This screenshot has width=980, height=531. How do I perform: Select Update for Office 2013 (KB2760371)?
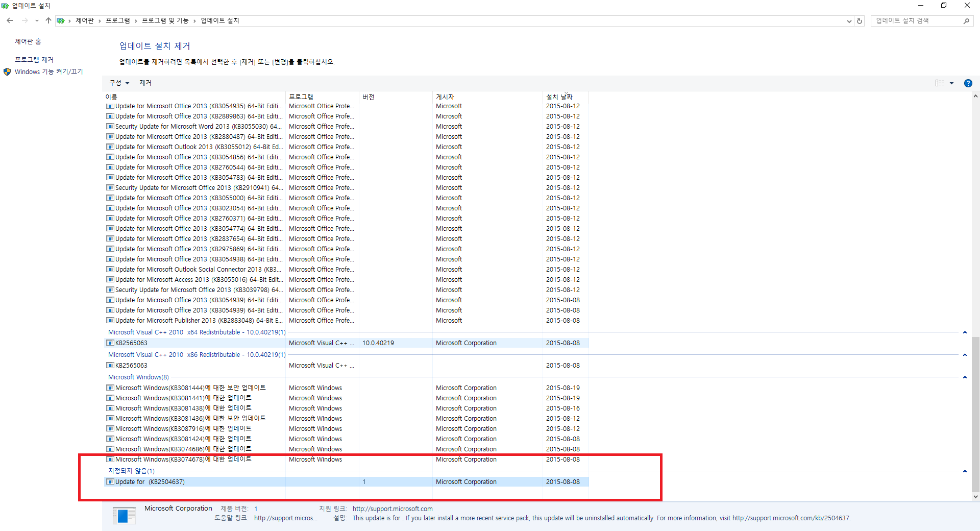(x=346, y=219)
